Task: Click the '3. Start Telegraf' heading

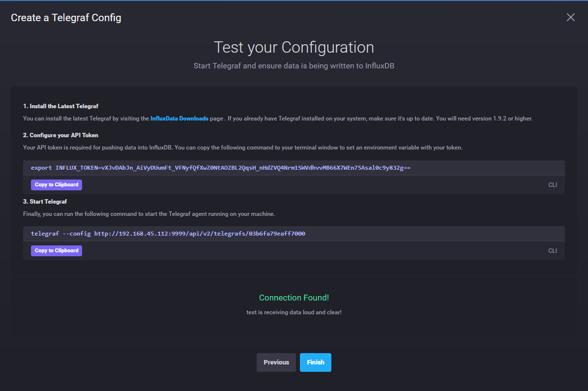Action: (45, 202)
